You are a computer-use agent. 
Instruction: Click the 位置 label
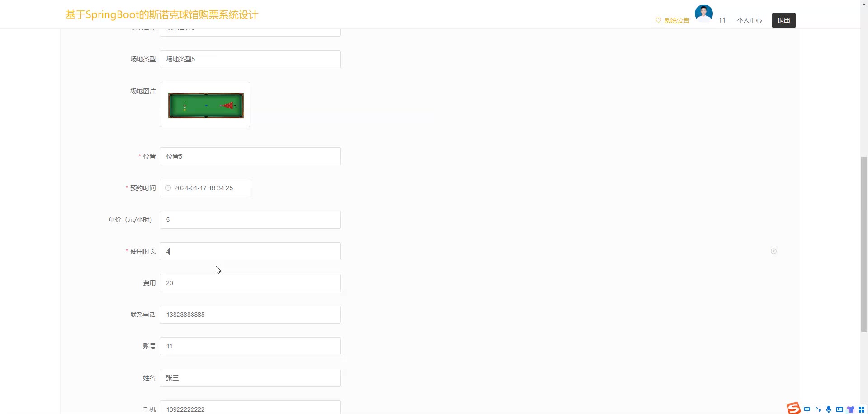(x=149, y=156)
